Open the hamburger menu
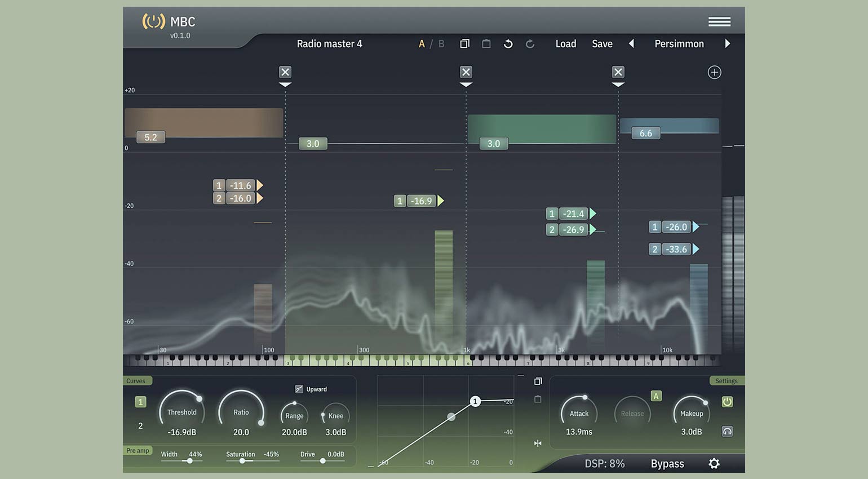868x479 pixels. click(x=719, y=21)
